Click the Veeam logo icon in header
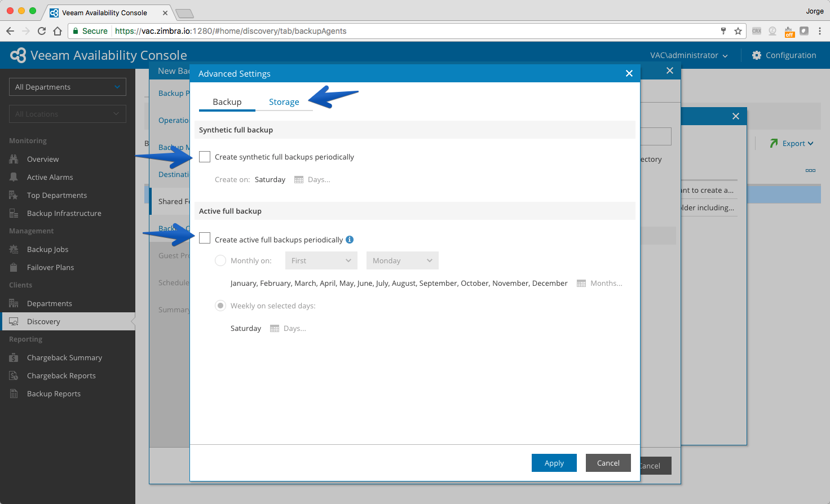The width and height of the screenshot is (830, 504). [18, 55]
